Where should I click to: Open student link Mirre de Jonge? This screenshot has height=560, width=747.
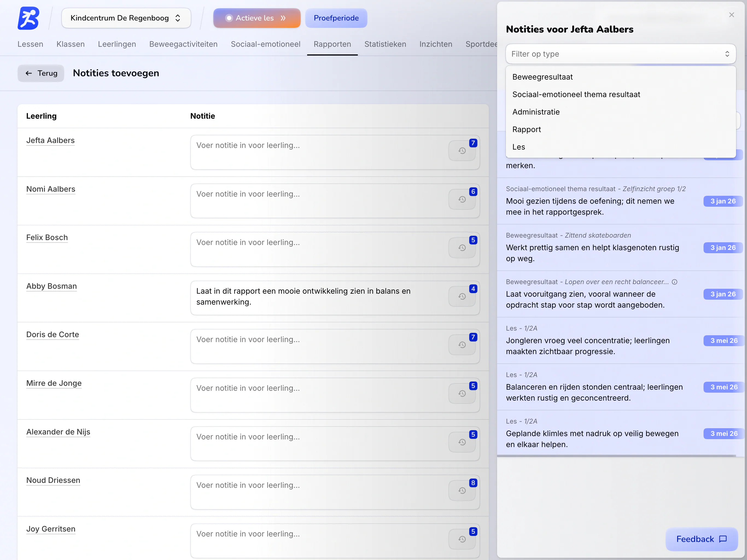tap(54, 383)
